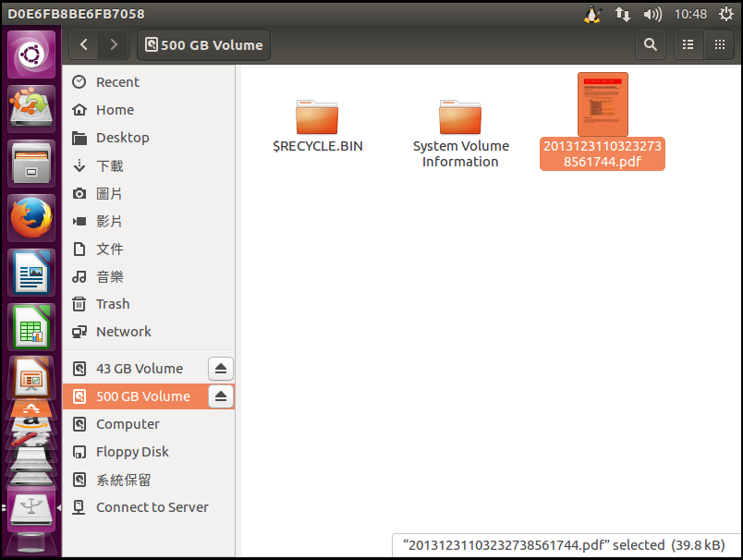Open Trash in the sidebar
Image resolution: width=743 pixels, height=560 pixels.
pyautogui.click(x=148, y=304)
